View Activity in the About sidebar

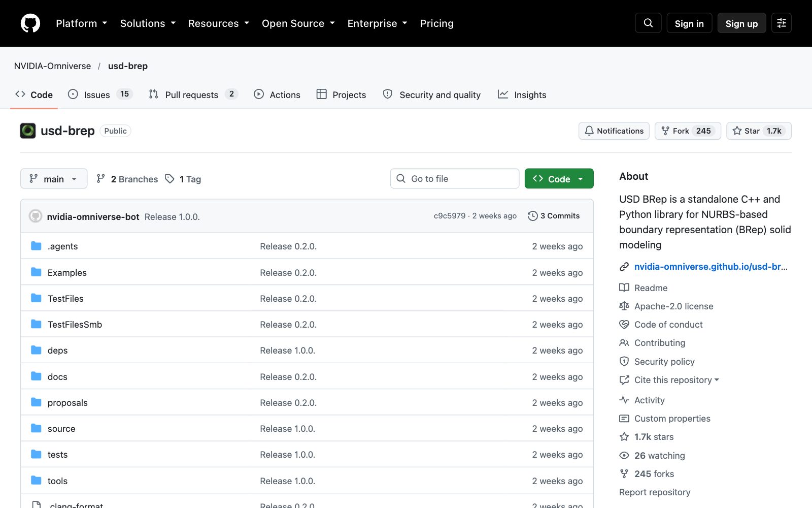pyautogui.click(x=642, y=400)
